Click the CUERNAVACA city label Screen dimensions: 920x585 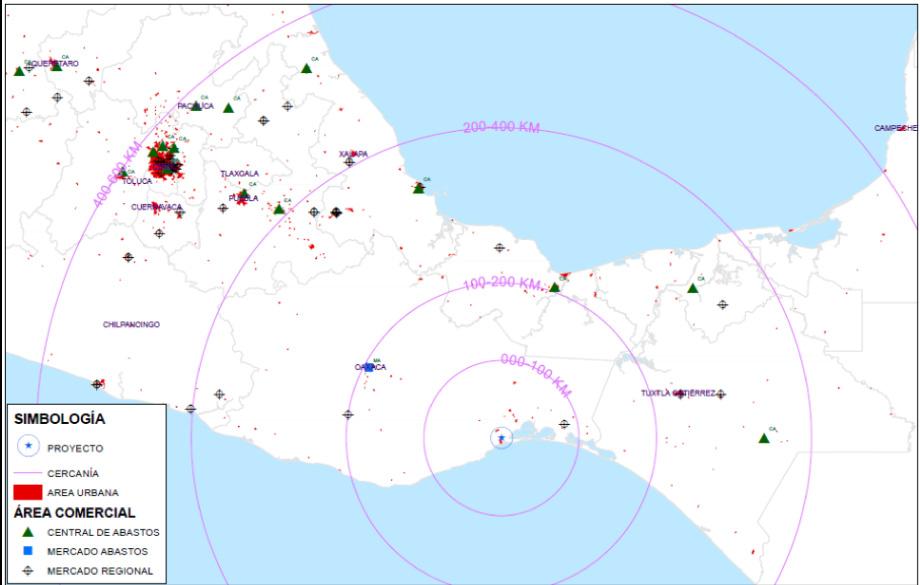pyautogui.click(x=156, y=207)
